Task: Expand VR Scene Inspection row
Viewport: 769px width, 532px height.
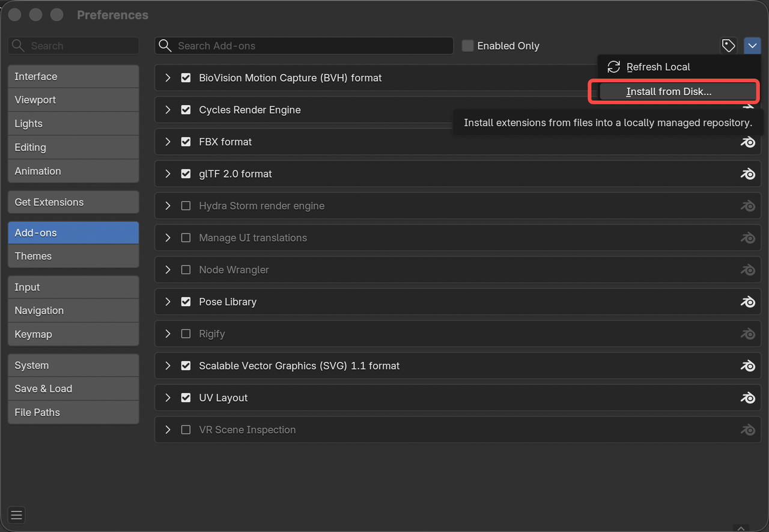Action: (168, 430)
